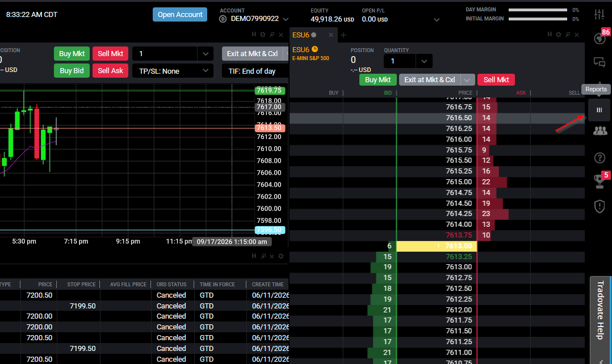612x364 pixels.
Task: Open the trophy icon with badge 5
Action: point(599,182)
